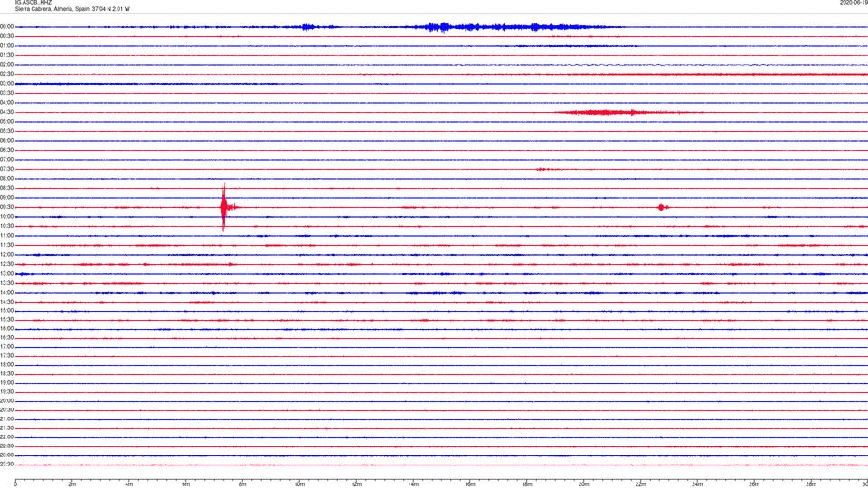The image size is (868, 488).
Task: Click the '18m' tick label on the time axis
Action: click(x=527, y=484)
